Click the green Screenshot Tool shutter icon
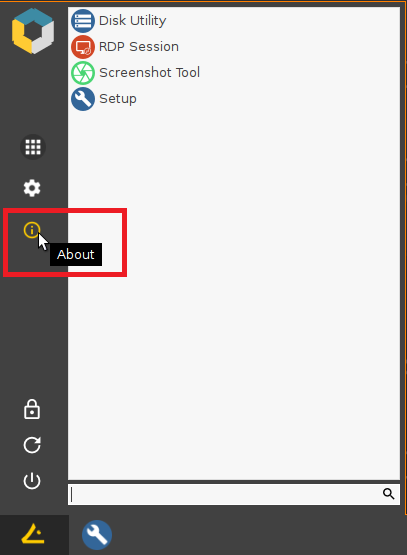 point(83,73)
